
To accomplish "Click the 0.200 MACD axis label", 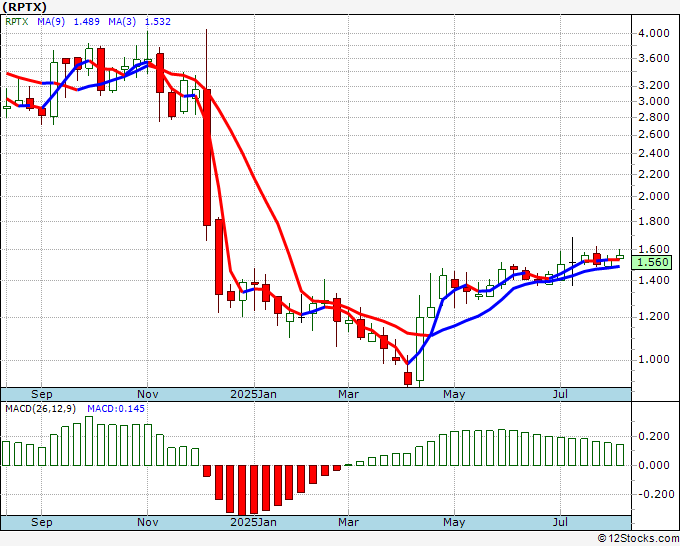I will pos(654,436).
